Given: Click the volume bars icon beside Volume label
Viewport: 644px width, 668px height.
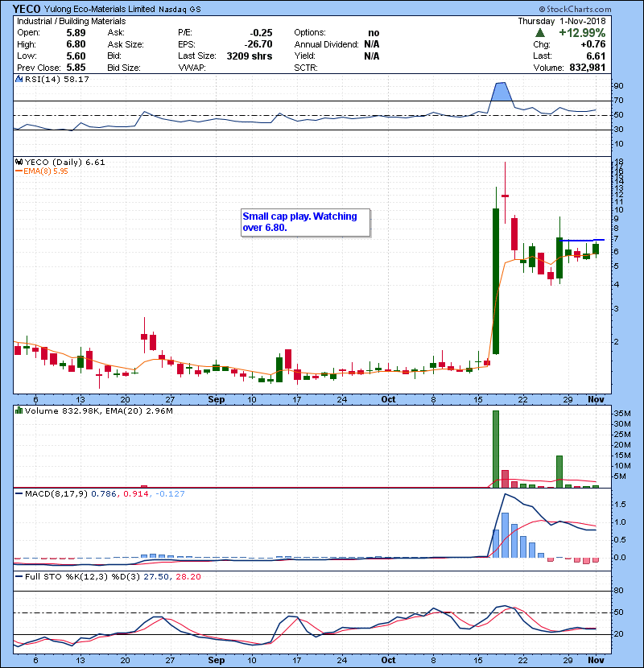Looking at the screenshot, I should (19, 410).
